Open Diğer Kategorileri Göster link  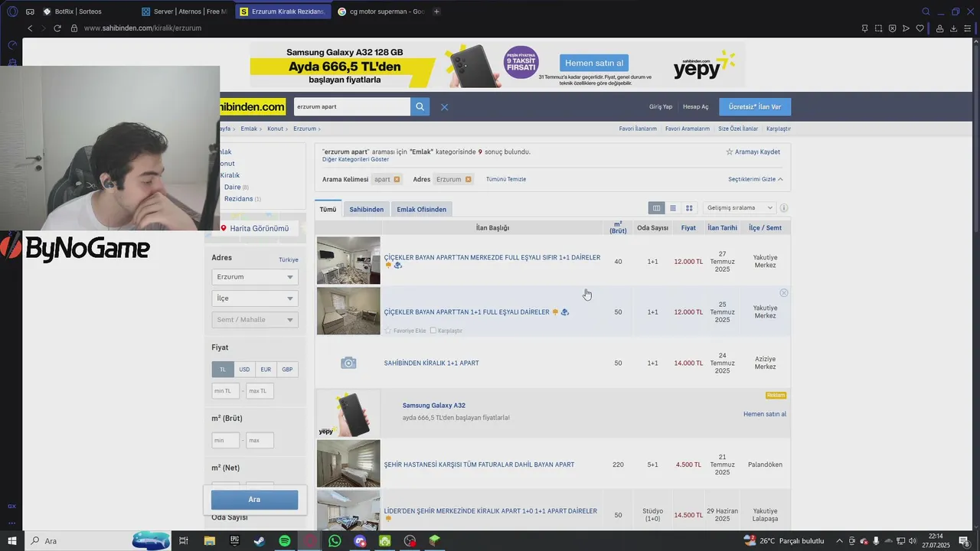(355, 159)
